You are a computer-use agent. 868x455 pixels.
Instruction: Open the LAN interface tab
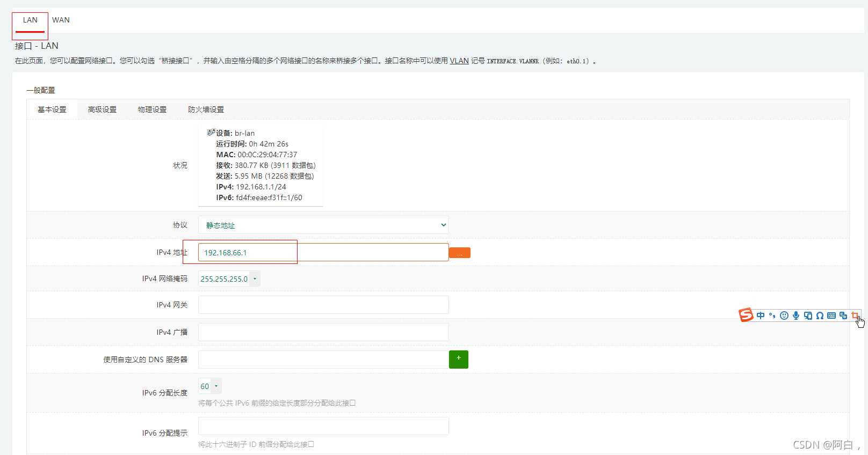pos(30,20)
